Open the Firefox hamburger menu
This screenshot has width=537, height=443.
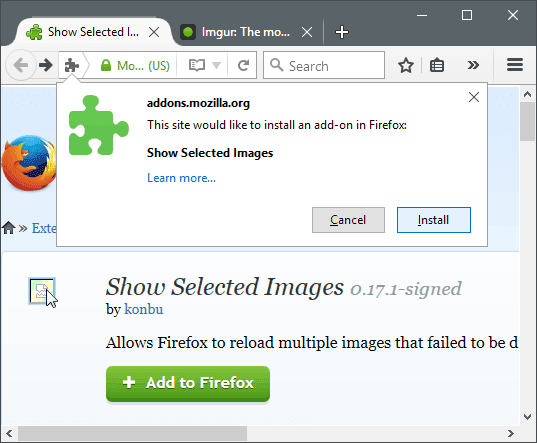click(515, 64)
